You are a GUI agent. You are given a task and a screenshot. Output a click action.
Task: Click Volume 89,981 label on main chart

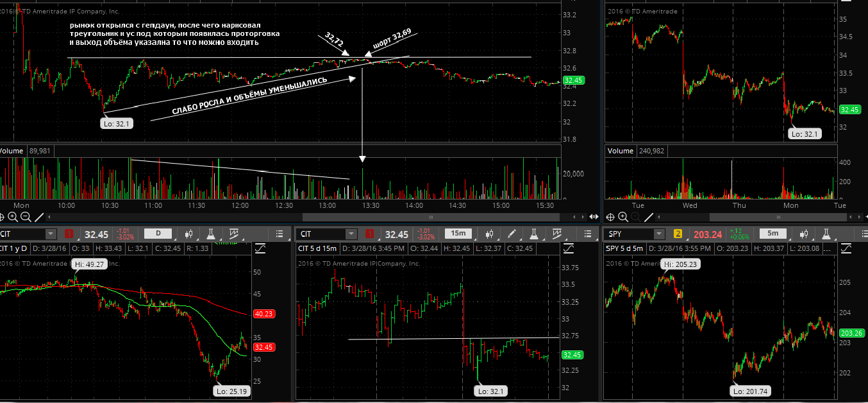tap(26, 151)
